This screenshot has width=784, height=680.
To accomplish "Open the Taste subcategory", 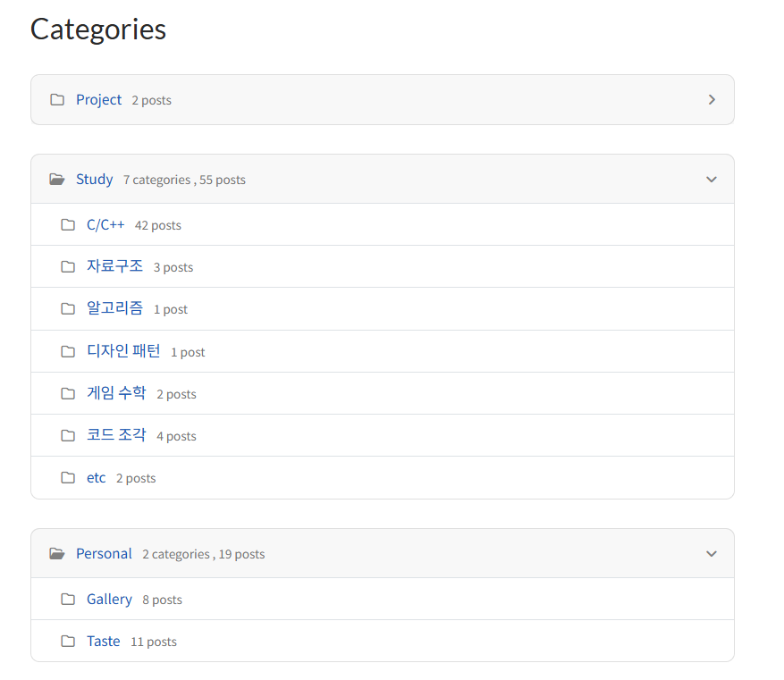I will tap(104, 641).
